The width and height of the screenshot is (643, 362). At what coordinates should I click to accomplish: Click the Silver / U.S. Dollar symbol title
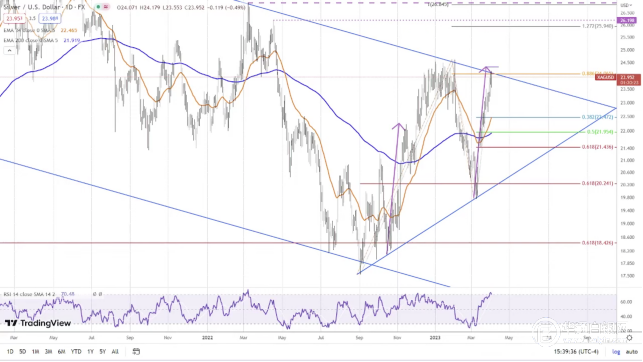(33, 7)
